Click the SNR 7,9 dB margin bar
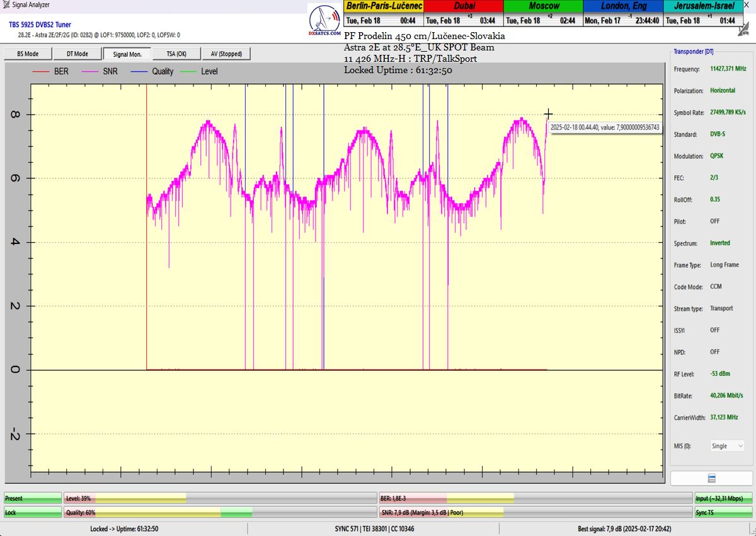The image size is (756, 536). pos(535,513)
